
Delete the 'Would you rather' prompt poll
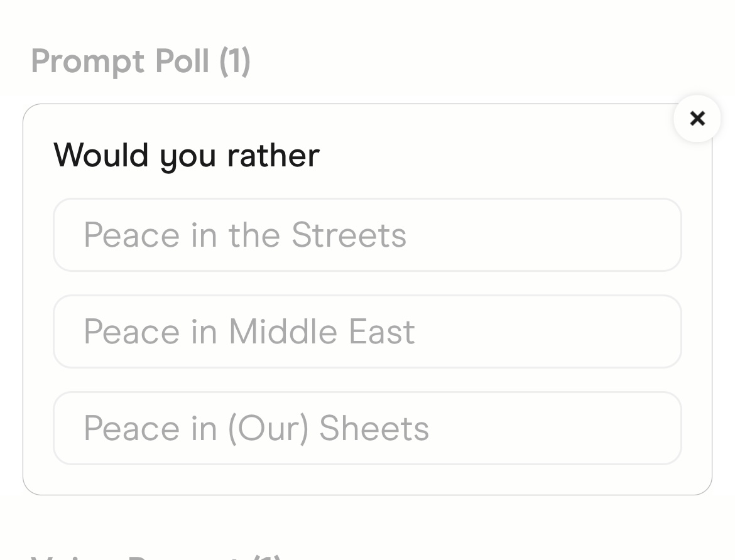tap(697, 119)
